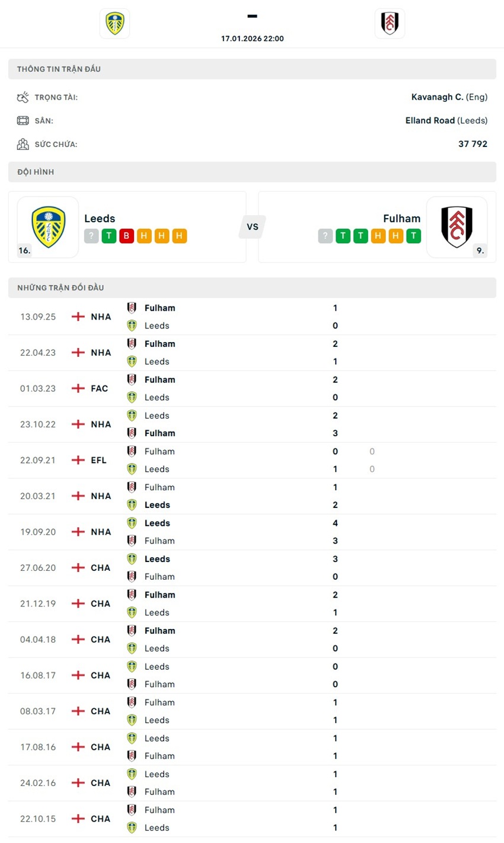504x843 pixels.
Task: Toggle the question-mark form badge for Leeds
Action: click(x=91, y=235)
